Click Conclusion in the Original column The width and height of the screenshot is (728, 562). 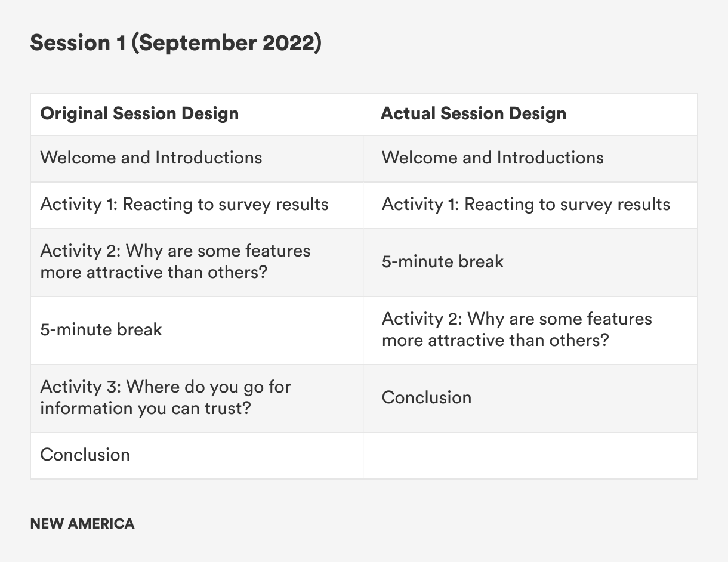pyautogui.click(x=85, y=455)
